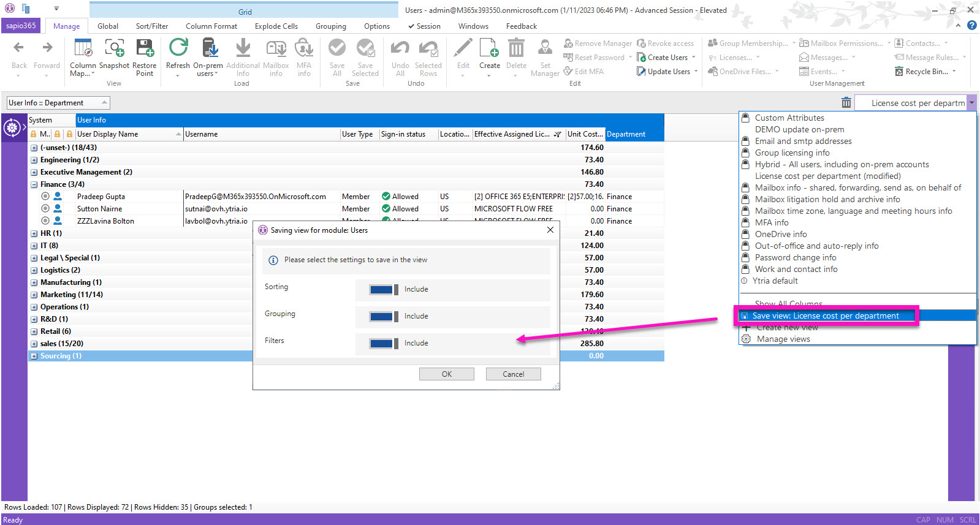980x525 pixels.
Task: Click the Feedback tab
Action: [x=522, y=26]
